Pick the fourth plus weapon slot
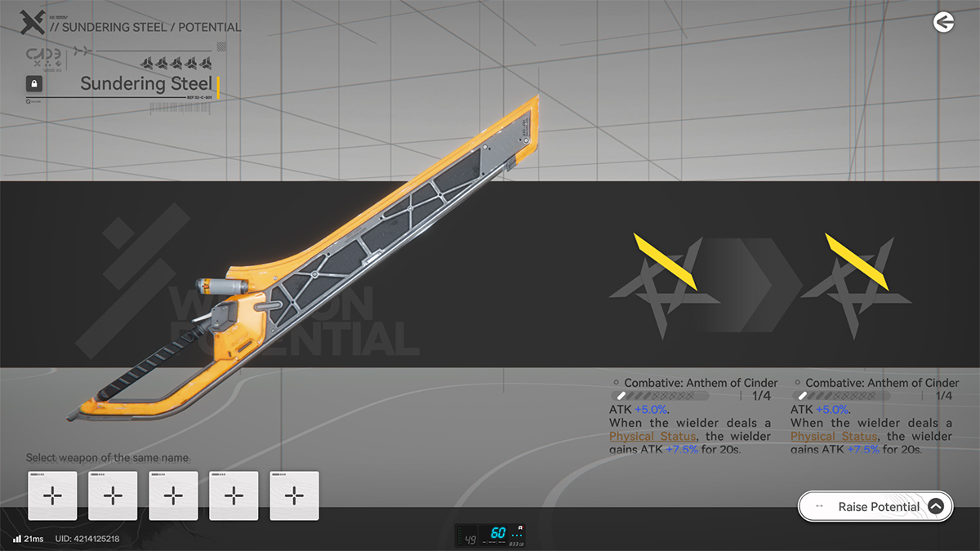This screenshot has height=551, width=980. coord(234,495)
